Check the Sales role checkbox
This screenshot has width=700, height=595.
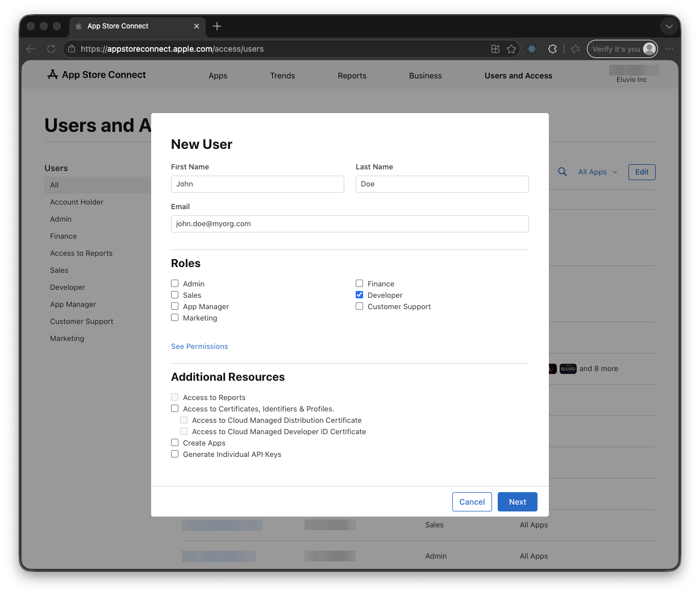(175, 295)
